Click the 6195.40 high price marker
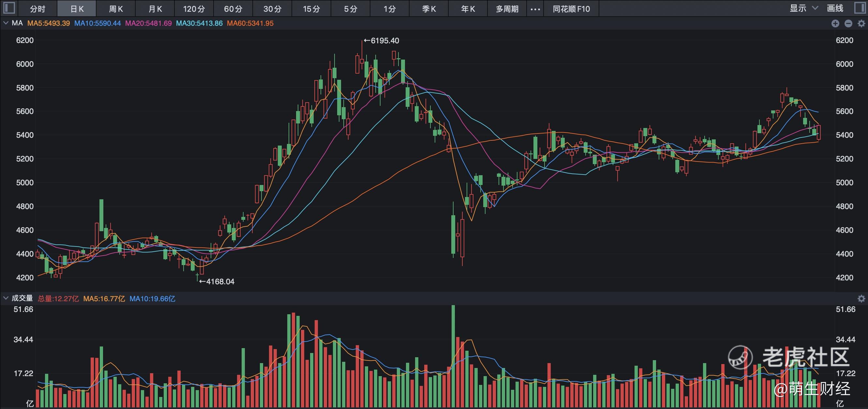Image resolution: width=868 pixels, height=409 pixels. click(x=382, y=41)
